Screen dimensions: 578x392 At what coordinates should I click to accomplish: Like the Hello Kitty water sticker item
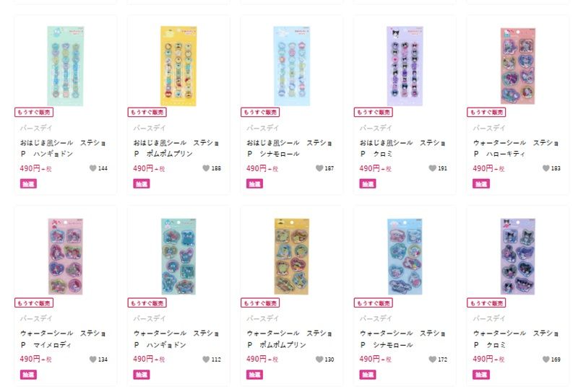[546, 168]
